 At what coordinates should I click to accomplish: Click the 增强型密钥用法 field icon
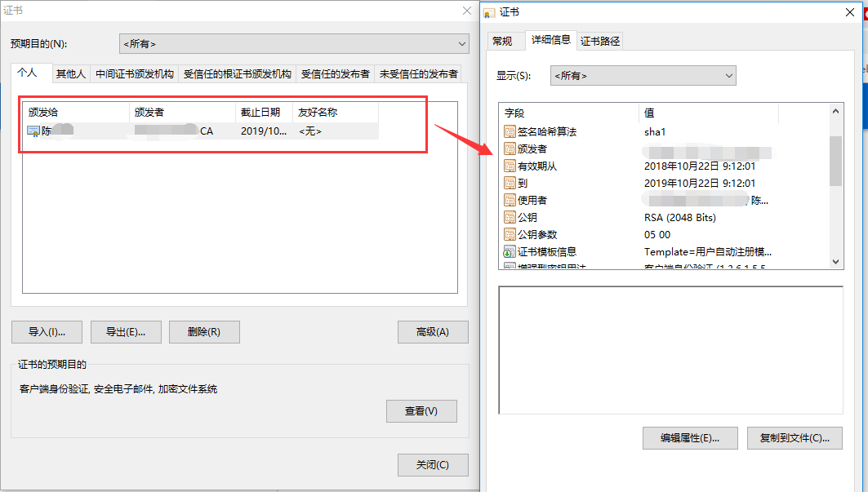tap(510, 266)
